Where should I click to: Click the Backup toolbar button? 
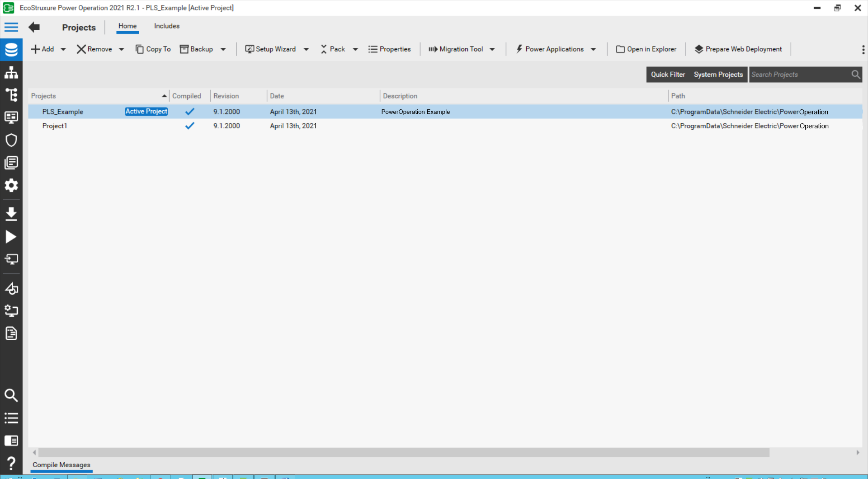tap(197, 49)
